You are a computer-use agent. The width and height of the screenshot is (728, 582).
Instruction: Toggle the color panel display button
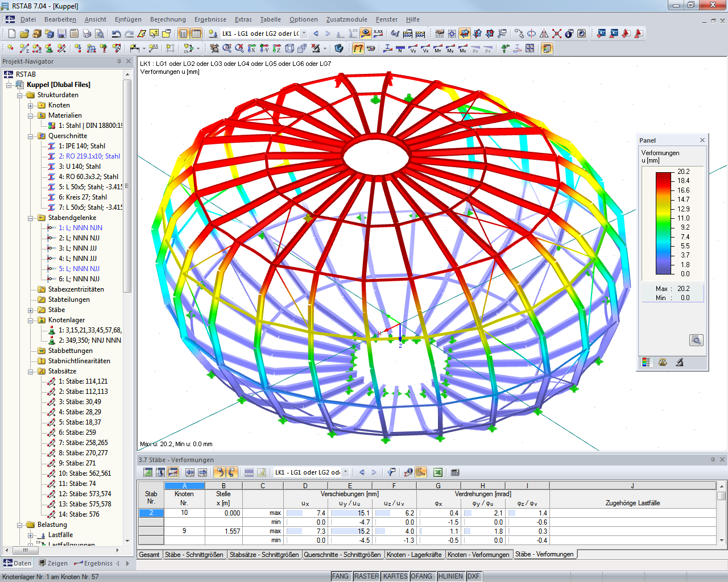547,48
